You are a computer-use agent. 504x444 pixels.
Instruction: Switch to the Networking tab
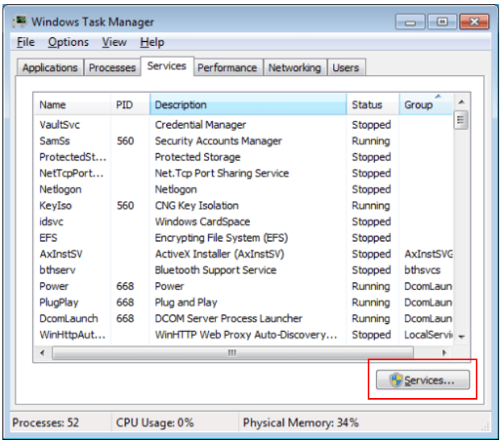point(295,68)
